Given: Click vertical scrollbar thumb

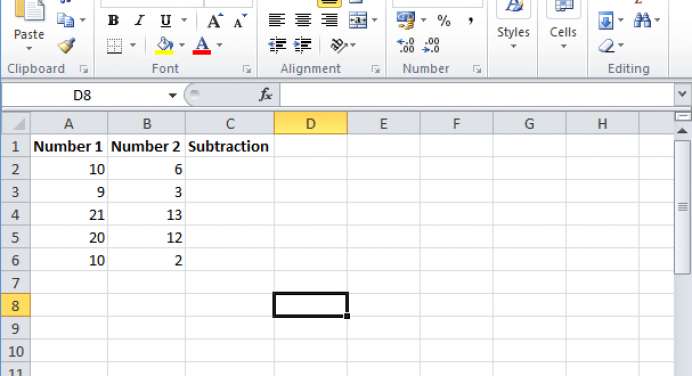Looking at the screenshot, I should point(683,207).
